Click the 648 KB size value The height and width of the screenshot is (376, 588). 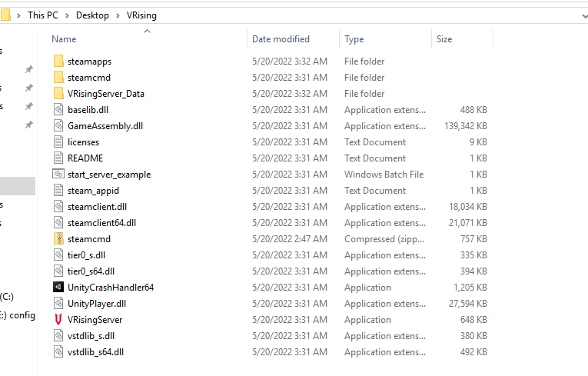[x=473, y=319]
